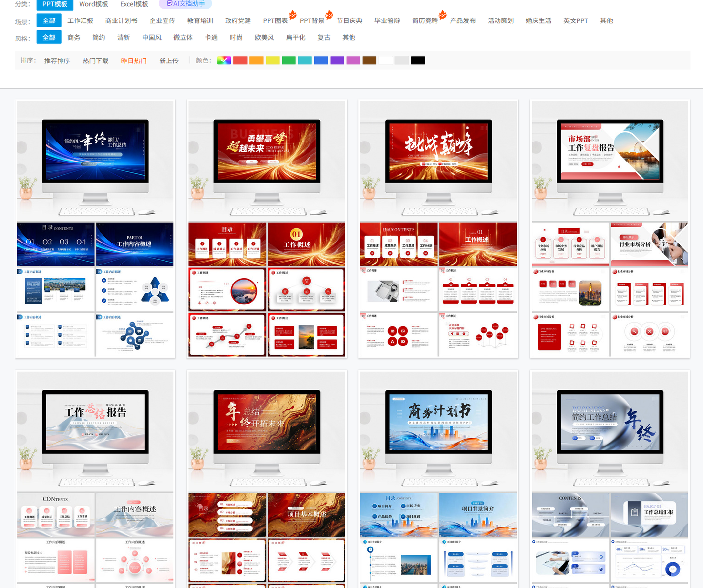Sort by 昨日热门

click(x=134, y=61)
